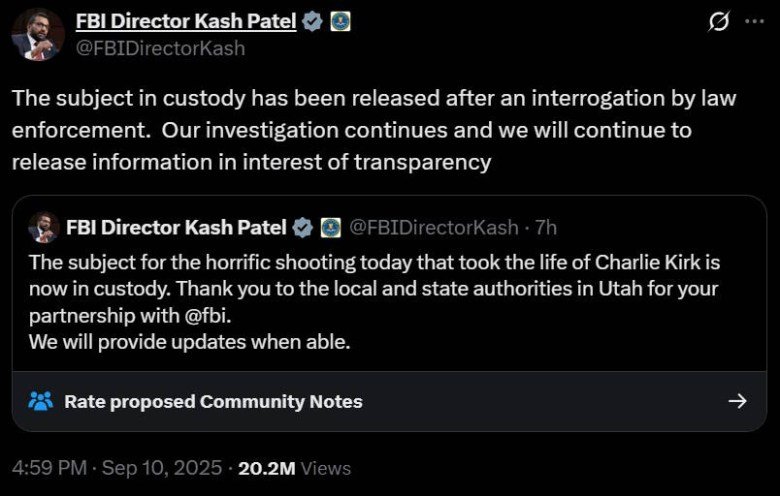Click the small avatar in quoted post
780x496 pixels.
coord(43,227)
